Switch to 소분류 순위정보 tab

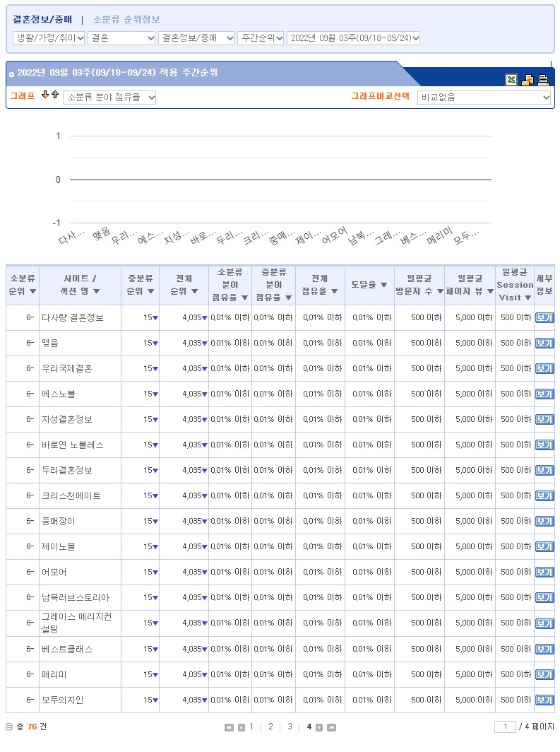(126, 19)
